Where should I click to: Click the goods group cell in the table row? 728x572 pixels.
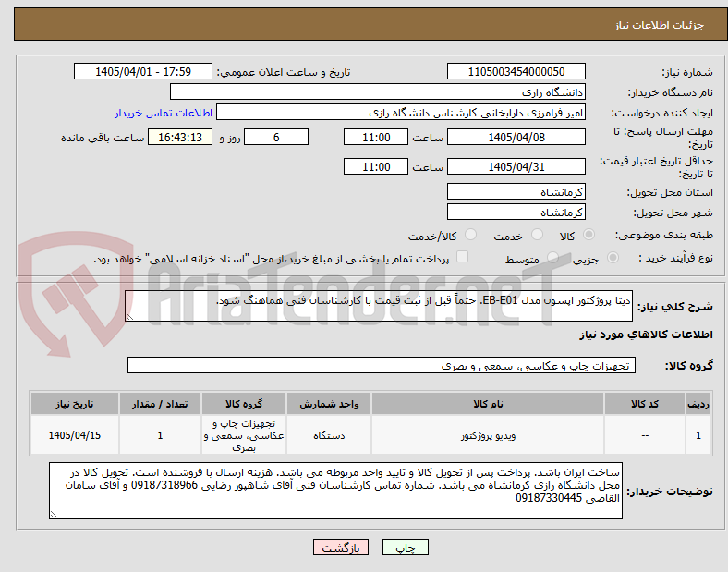244,435
